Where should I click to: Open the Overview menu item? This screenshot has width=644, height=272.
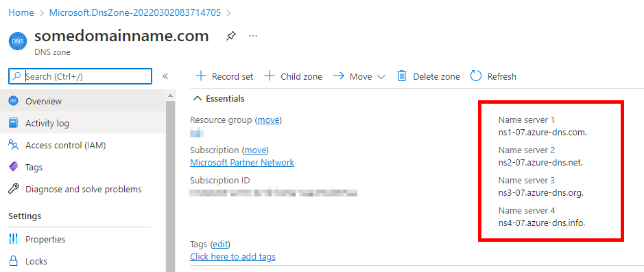coord(82,101)
